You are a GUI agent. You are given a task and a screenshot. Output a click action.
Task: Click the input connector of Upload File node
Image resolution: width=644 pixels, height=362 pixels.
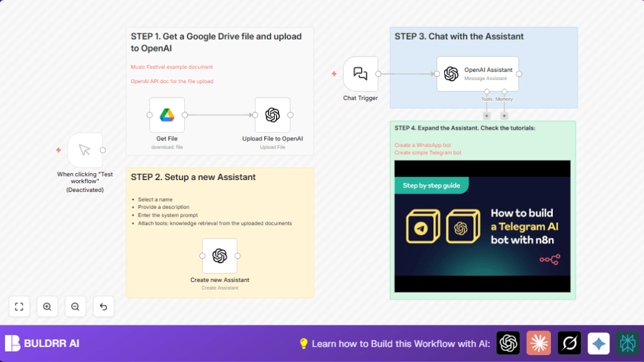coord(255,115)
